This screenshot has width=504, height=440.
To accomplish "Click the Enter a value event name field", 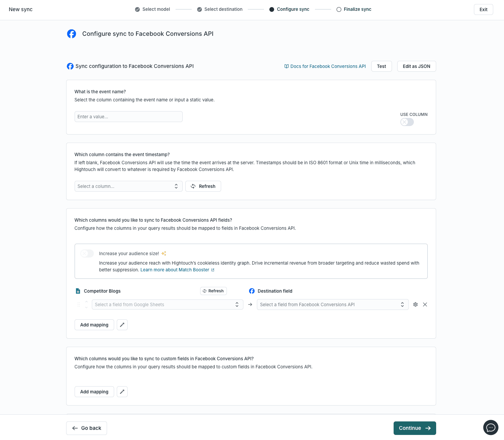I will tap(128, 117).
